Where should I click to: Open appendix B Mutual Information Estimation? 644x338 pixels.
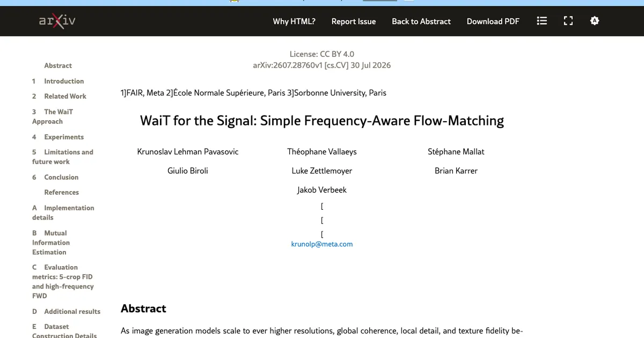pyautogui.click(x=51, y=243)
